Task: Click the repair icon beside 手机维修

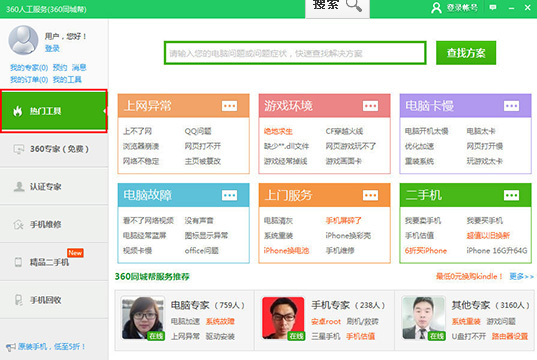Action: point(18,225)
